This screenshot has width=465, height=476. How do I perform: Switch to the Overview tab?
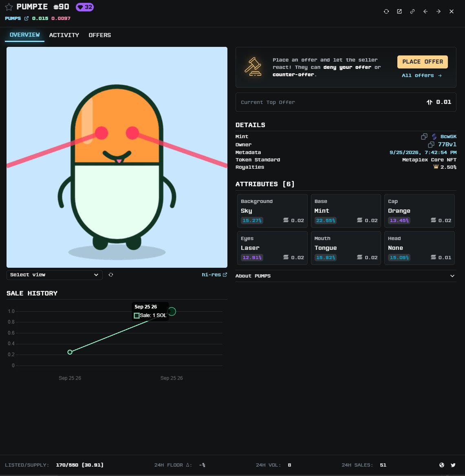point(24,35)
